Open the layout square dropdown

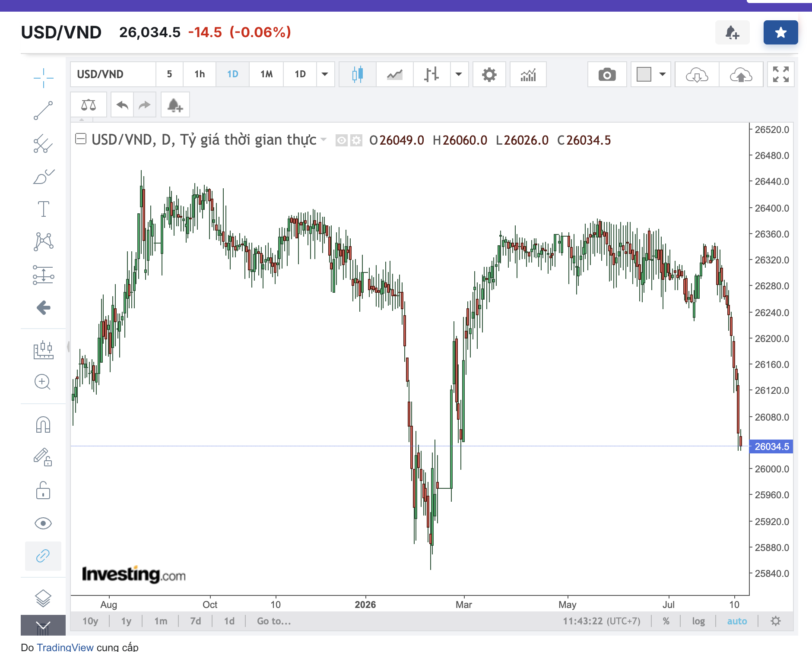point(650,74)
